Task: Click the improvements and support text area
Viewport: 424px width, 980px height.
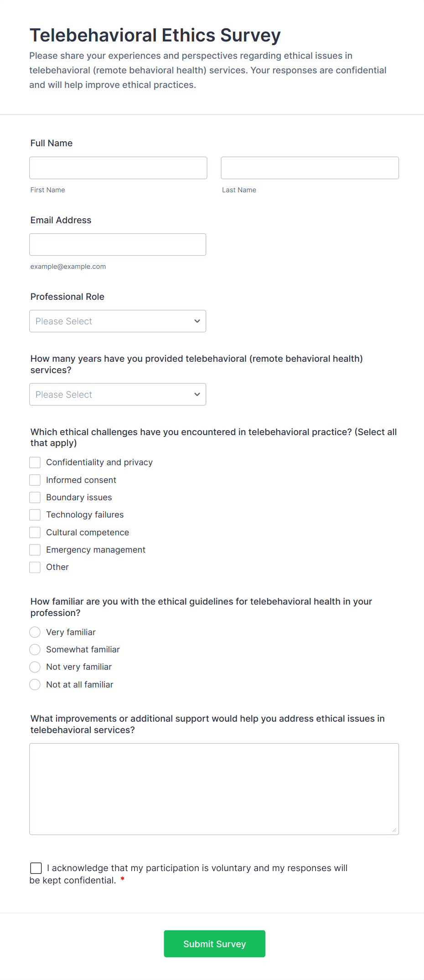Action: [x=214, y=789]
